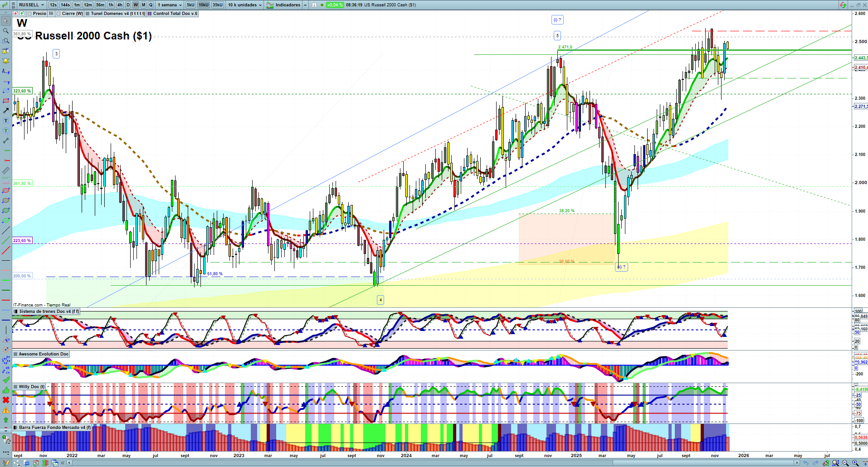868x467 pixels.
Task: Click the 5kU history button
Action: pyautogui.click(x=190, y=5)
